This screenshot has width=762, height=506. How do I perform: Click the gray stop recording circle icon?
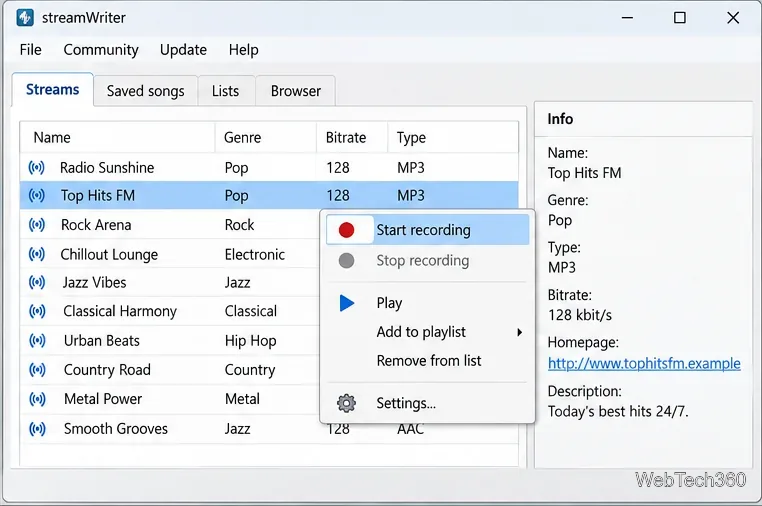(x=346, y=261)
